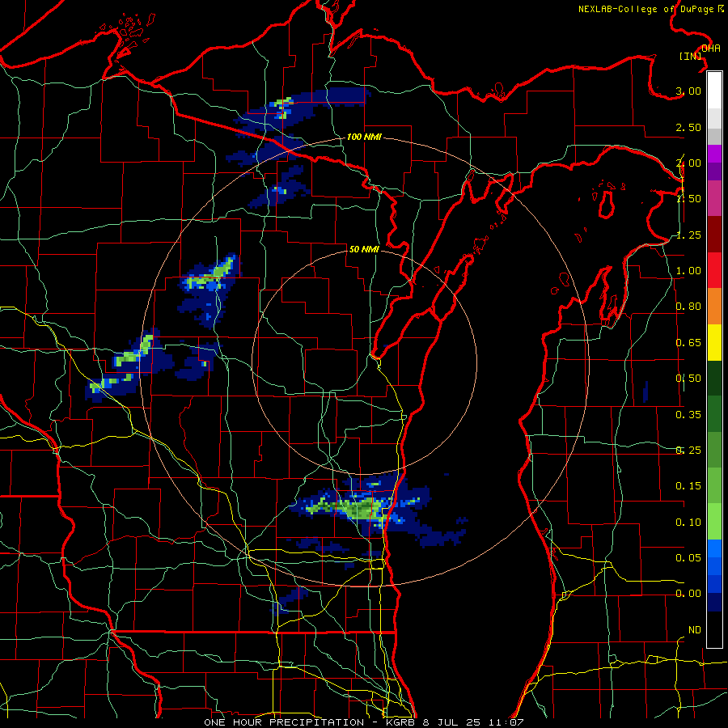Select the darkest green swatch near 0.50
This screenshot has width=728, height=728.
[x=714, y=379]
